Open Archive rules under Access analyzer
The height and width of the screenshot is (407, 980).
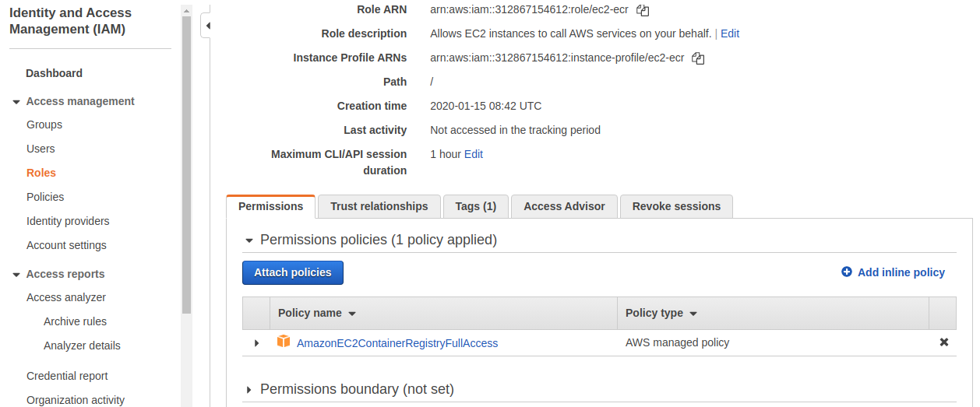click(x=75, y=321)
